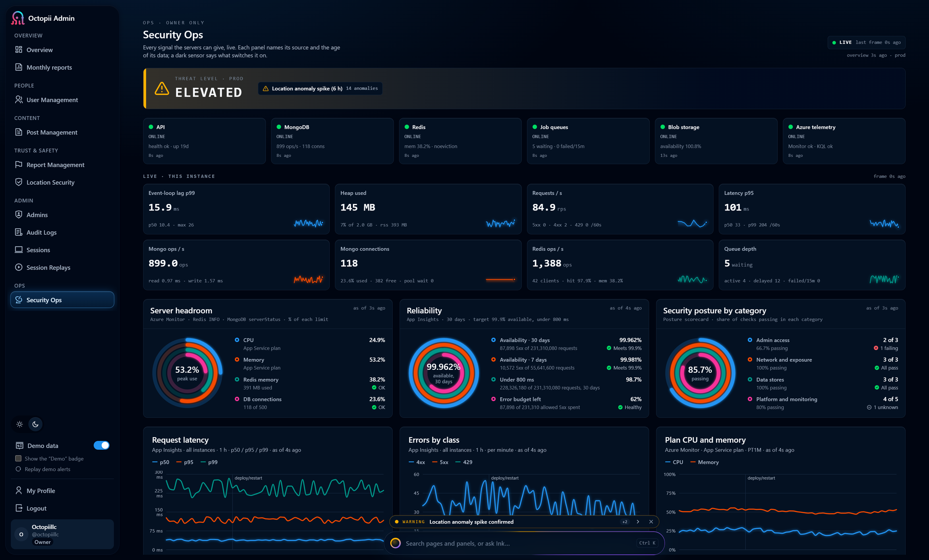Click the My Profile person icon

pos(19,490)
